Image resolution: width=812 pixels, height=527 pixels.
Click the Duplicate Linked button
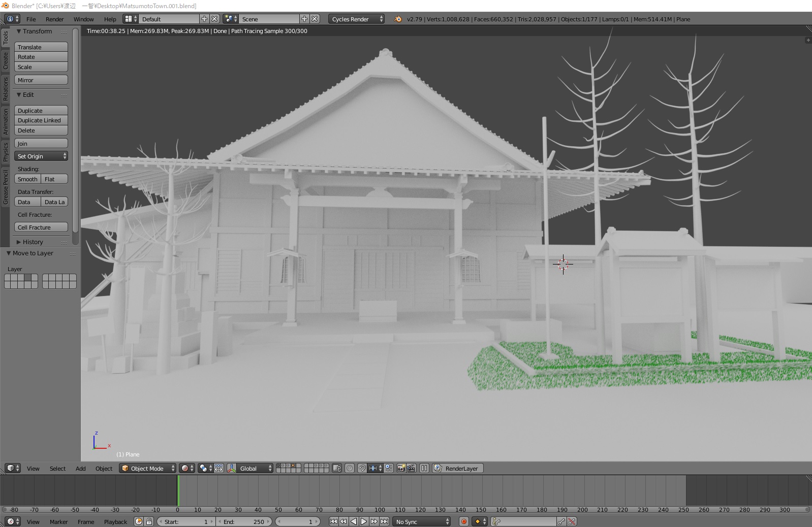coord(41,120)
